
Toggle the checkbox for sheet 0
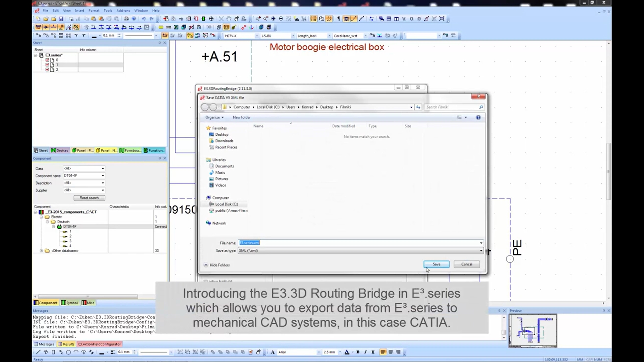pos(47,60)
